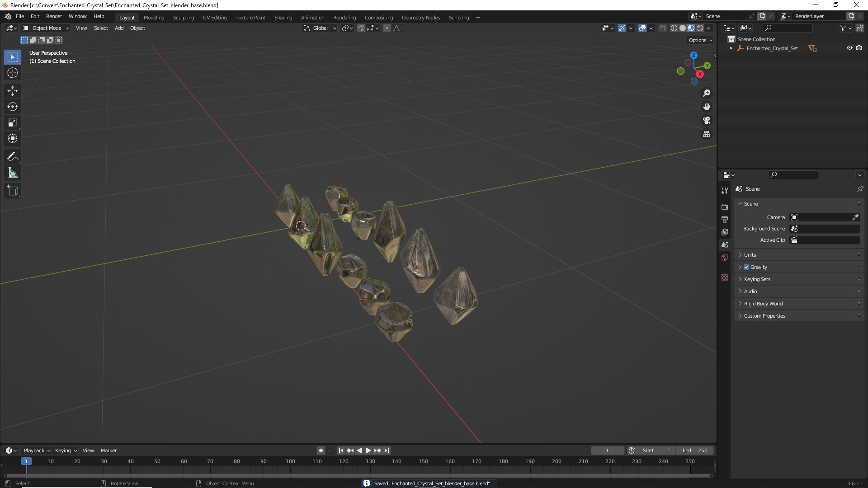Click the End frame field
This screenshot has width=868, height=488.
click(x=695, y=450)
